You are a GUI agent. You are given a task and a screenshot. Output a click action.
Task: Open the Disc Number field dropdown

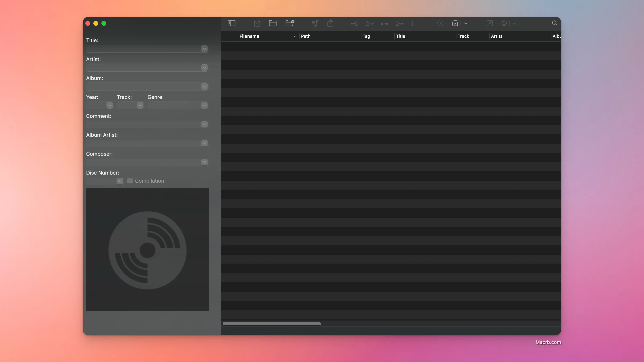[x=120, y=181]
